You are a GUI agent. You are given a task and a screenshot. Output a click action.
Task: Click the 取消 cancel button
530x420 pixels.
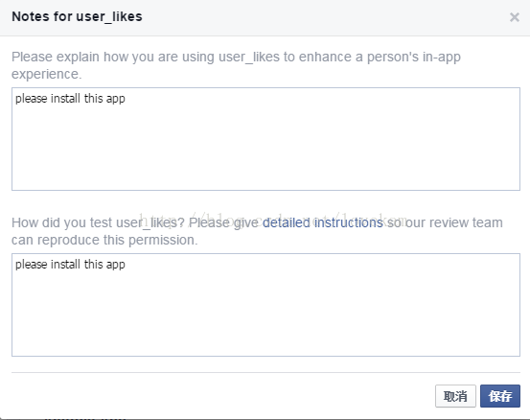(455, 396)
